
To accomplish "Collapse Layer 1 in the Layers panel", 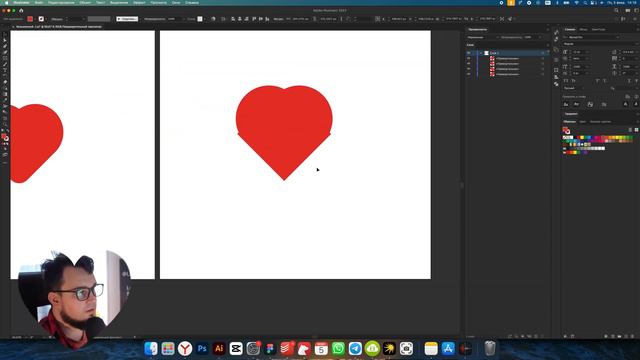I will [x=481, y=53].
